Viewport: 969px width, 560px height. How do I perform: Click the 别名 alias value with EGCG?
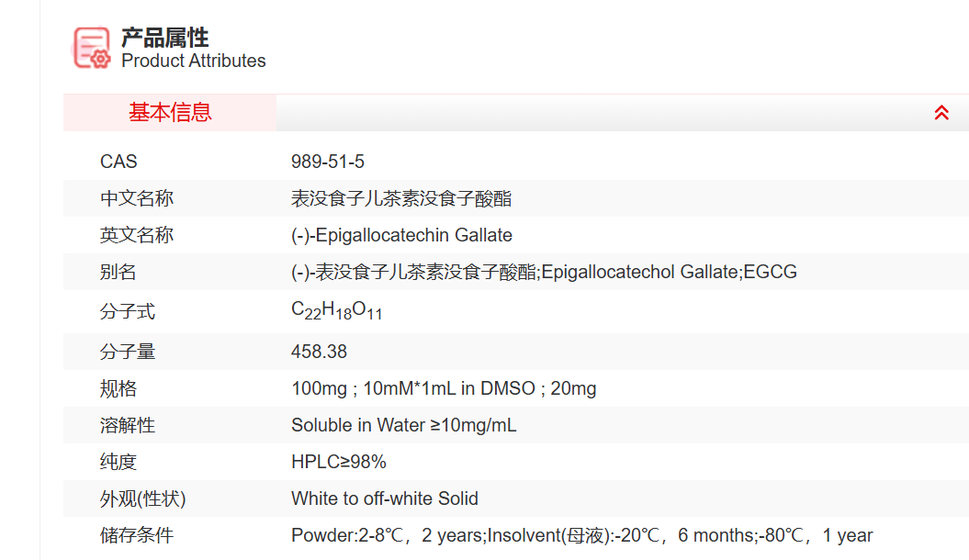click(x=544, y=272)
